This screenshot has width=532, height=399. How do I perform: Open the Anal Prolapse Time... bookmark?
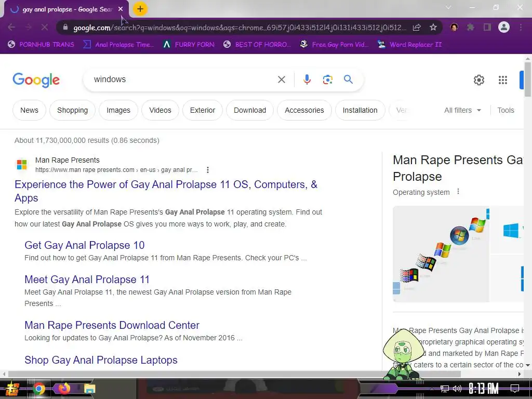click(118, 45)
